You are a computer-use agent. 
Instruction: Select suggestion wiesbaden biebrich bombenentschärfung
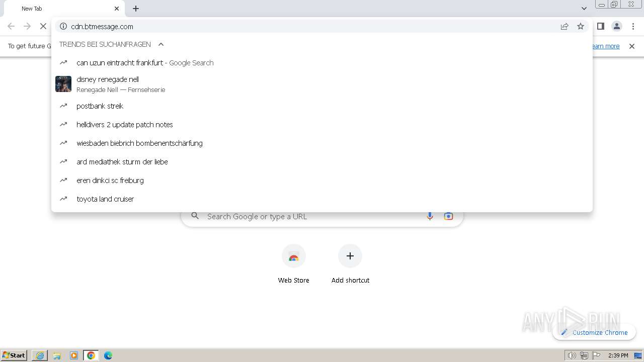322,143
